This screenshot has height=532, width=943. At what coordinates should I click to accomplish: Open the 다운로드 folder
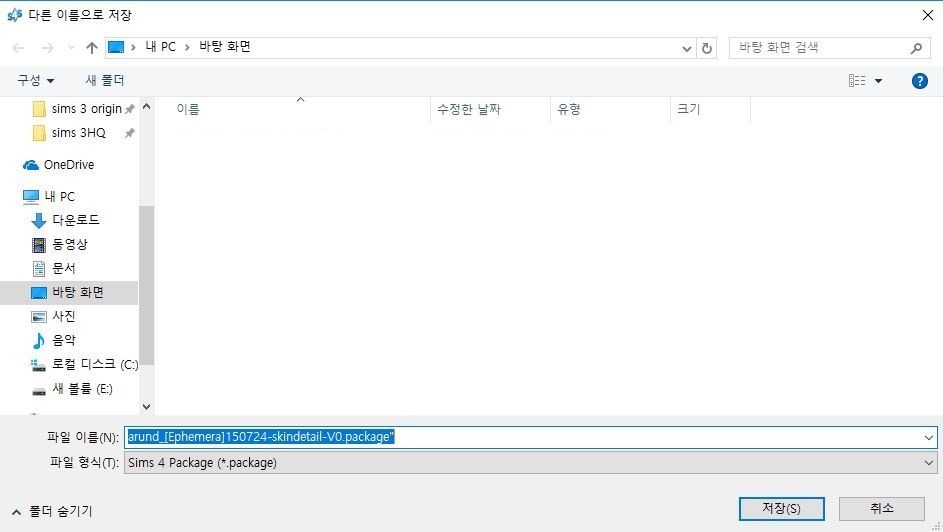click(x=65, y=221)
